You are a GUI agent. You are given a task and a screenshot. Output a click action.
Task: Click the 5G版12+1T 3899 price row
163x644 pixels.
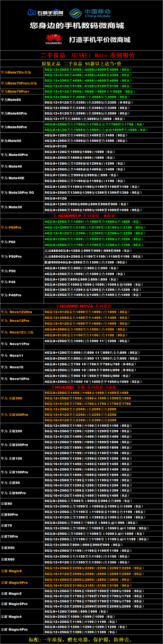103,119
